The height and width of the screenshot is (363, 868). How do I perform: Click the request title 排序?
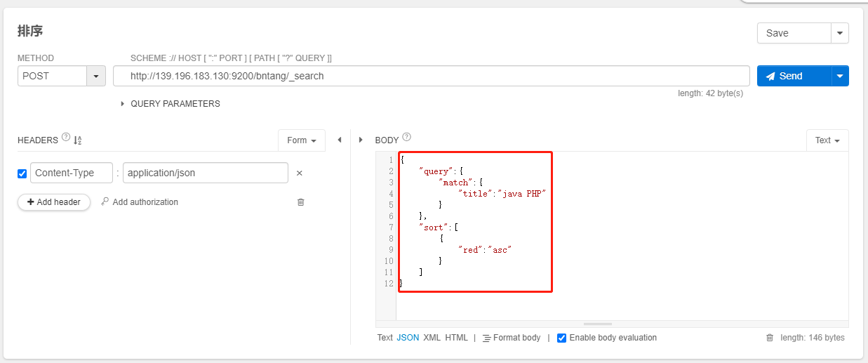(31, 31)
